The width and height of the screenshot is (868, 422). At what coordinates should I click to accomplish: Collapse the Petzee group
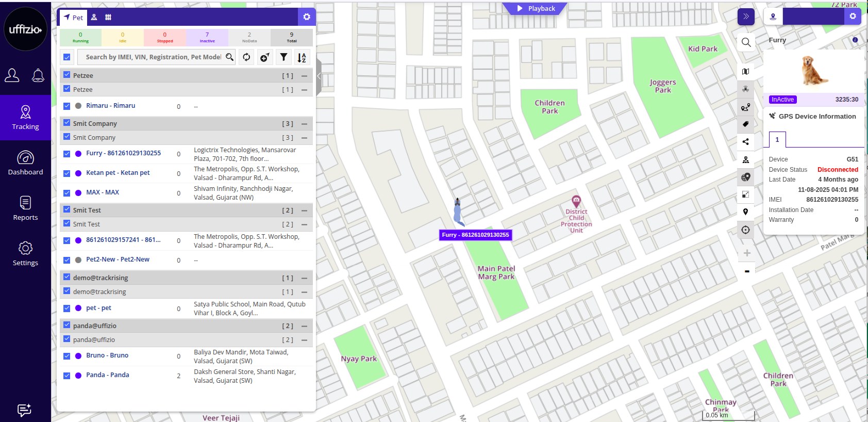[x=304, y=76]
